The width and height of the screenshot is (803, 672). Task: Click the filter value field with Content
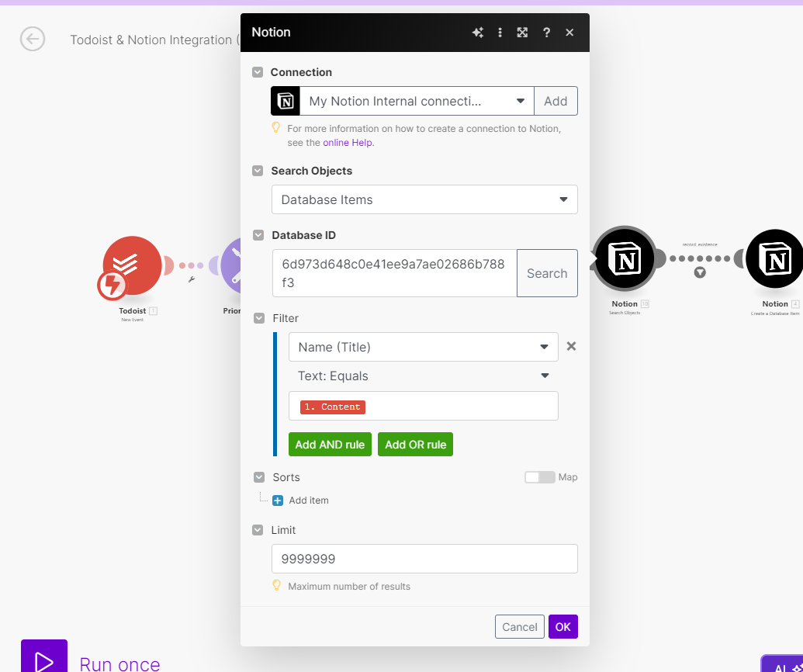pyautogui.click(x=424, y=406)
